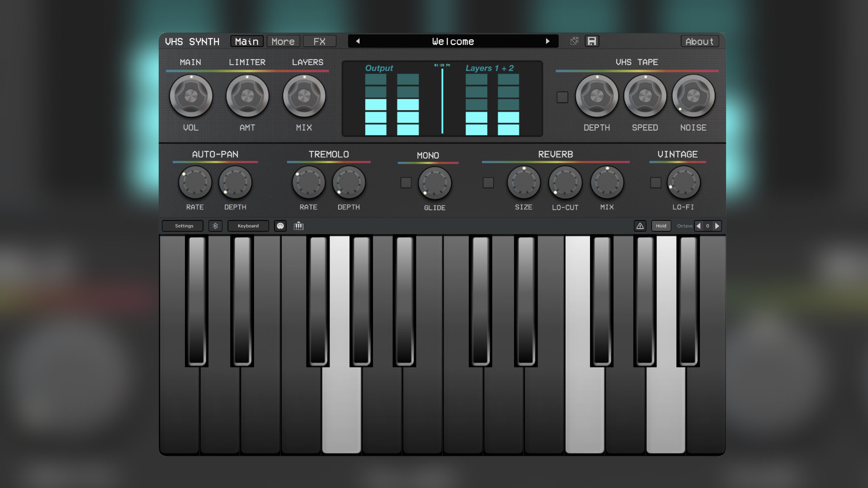Screen dimensions: 868x488
Task: Click the randomize preset dice icon
Action: (x=575, y=41)
